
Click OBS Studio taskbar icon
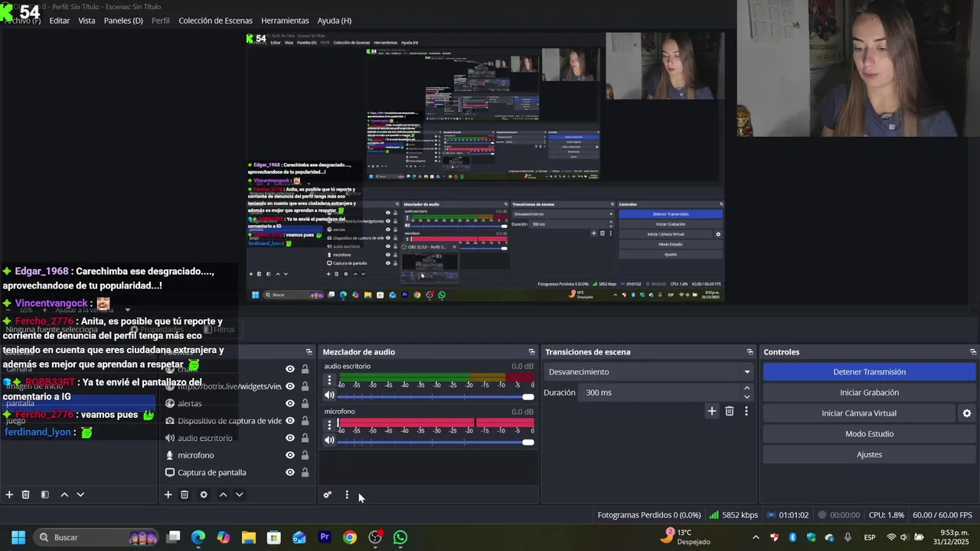tap(375, 537)
